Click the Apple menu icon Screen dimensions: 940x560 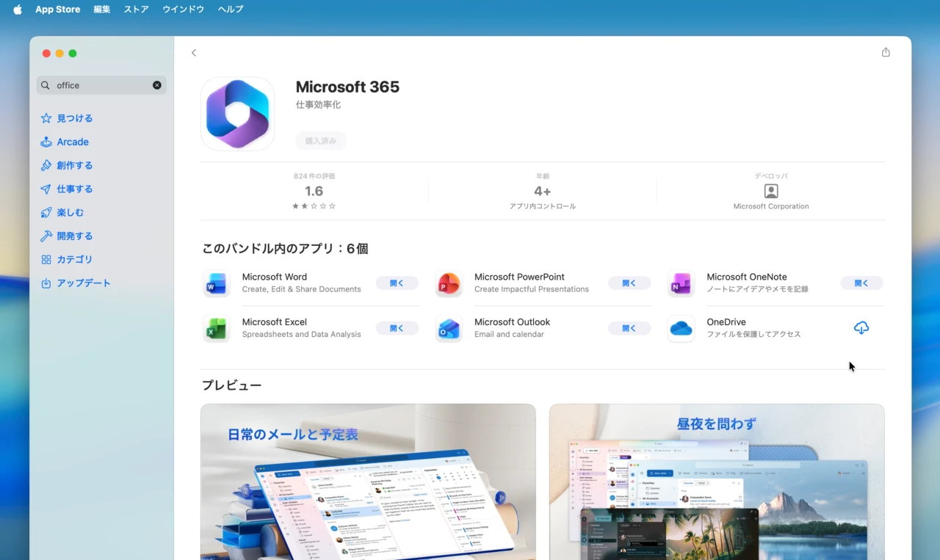click(16, 9)
